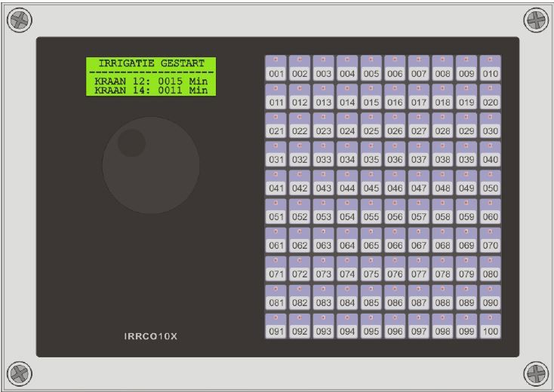The height and width of the screenshot is (392, 554).
Task: Click the bottom-right panel screw
Action: (535, 372)
